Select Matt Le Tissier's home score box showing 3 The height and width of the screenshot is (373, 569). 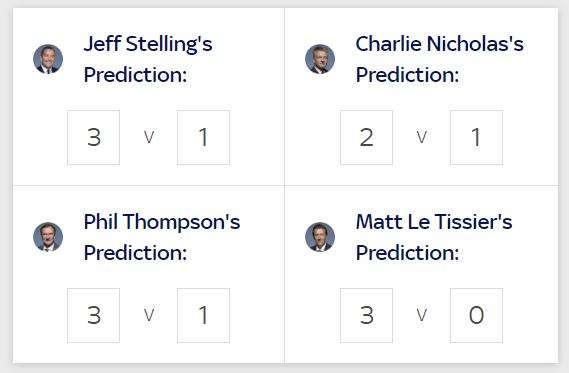366,315
